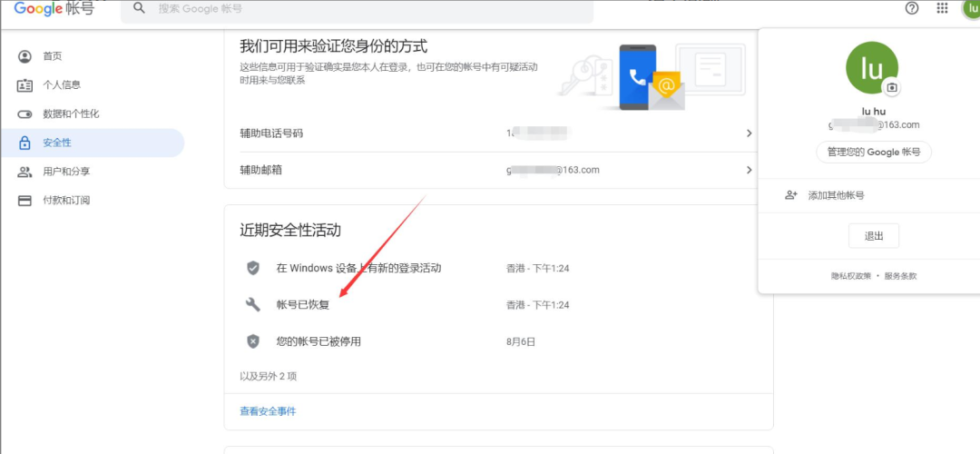The width and height of the screenshot is (980, 454).
Task: Focus the 搜索 Google 帐号 search field
Action: [x=357, y=11]
